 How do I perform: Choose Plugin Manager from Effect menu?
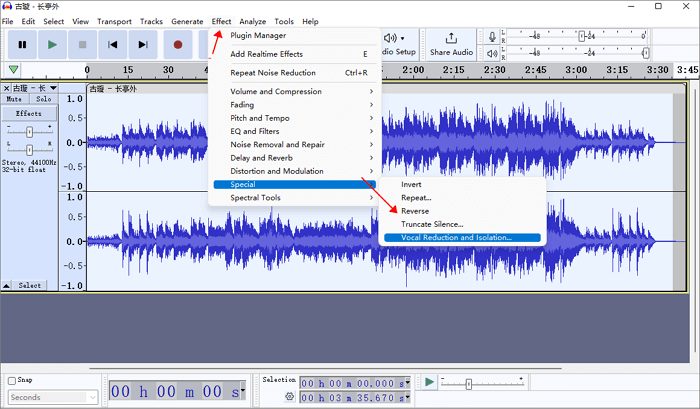(259, 35)
